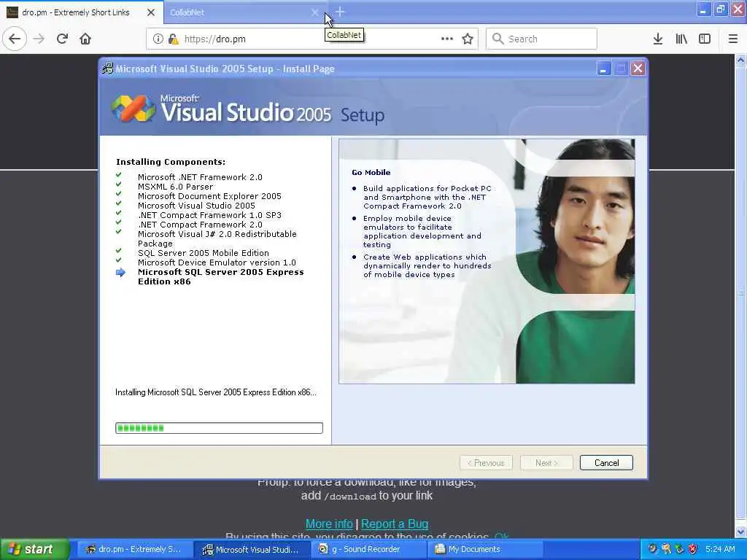Viewport: 747px width, 560px height.
Task: Click the browser forward arrow
Action: (39, 39)
